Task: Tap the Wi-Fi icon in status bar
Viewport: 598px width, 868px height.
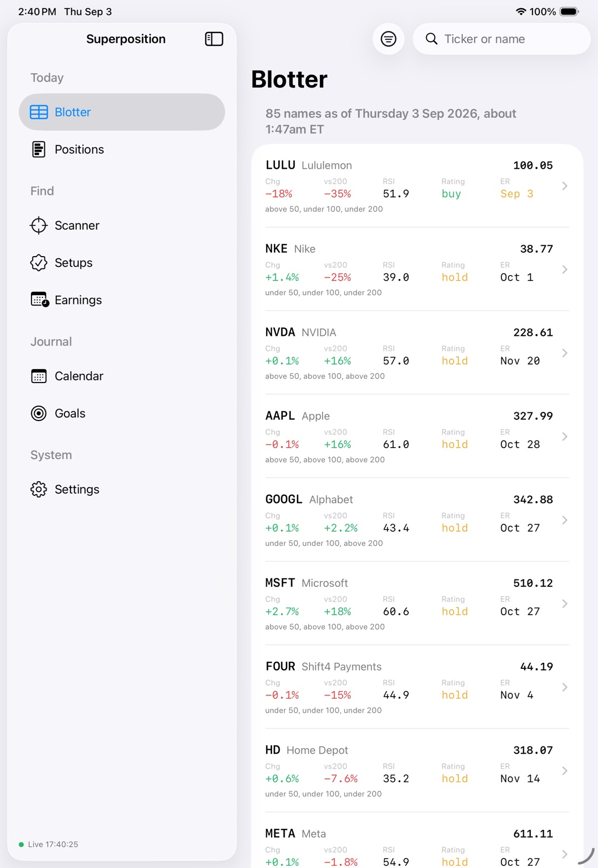Action: pyautogui.click(x=520, y=11)
